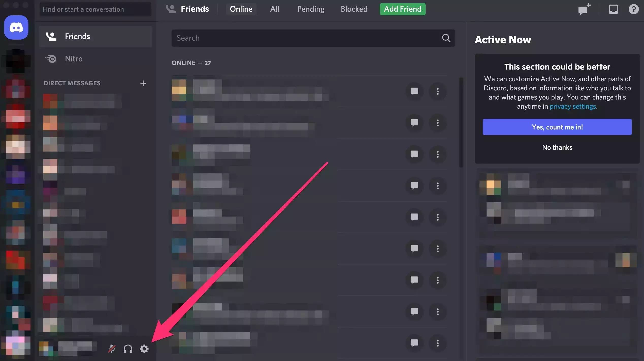Unmute the crossed-out microphone icon

[111, 349]
